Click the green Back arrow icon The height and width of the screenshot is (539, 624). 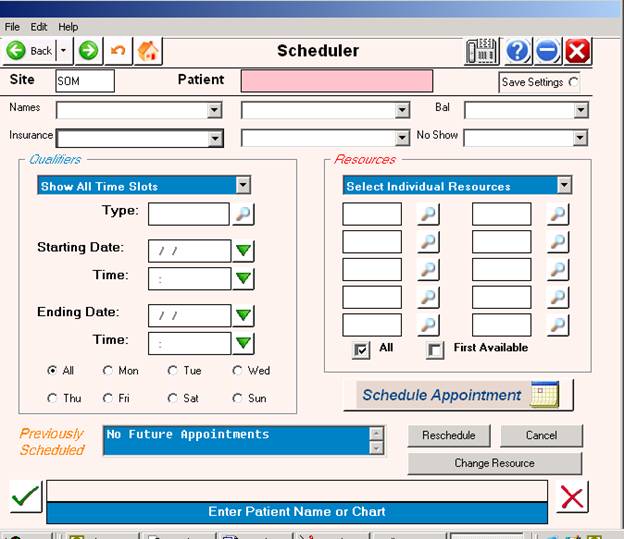point(17,51)
